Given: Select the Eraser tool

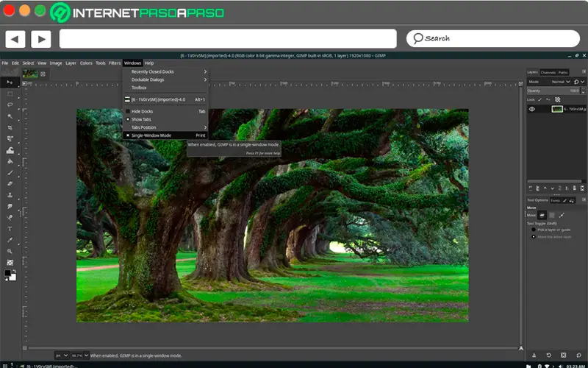Looking at the screenshot, I should point(10,183).
